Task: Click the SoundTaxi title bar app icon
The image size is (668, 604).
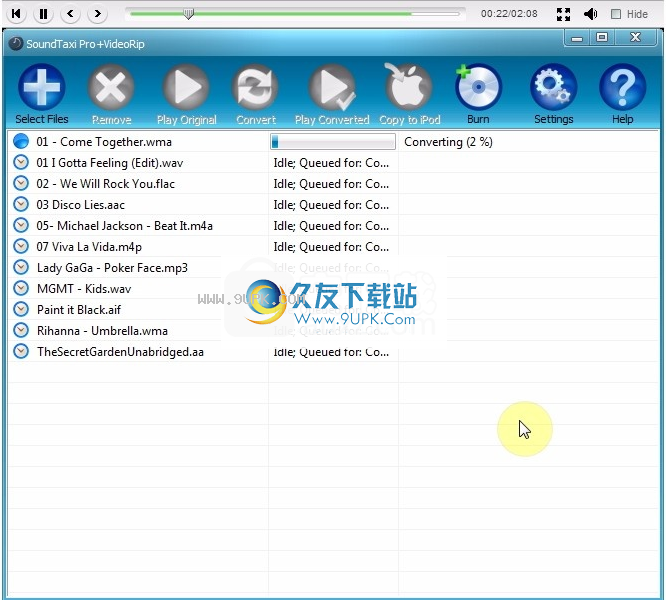Action: click(x=16, y=43)
